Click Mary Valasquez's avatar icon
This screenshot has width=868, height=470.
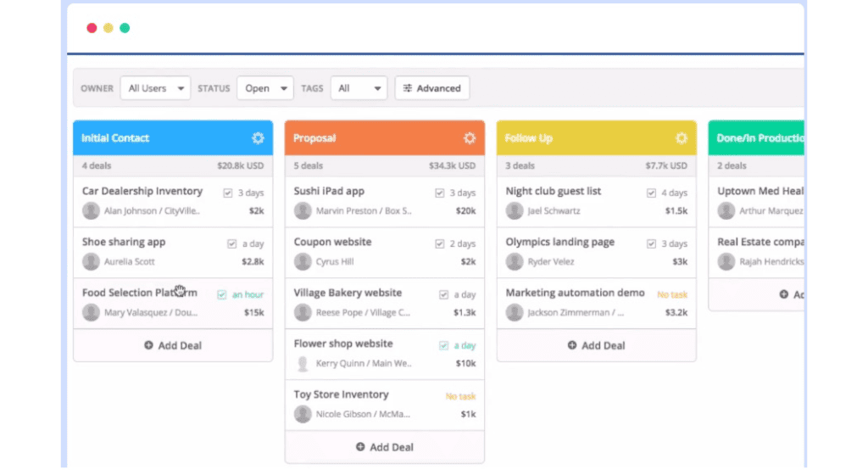(x=91, y=312)
